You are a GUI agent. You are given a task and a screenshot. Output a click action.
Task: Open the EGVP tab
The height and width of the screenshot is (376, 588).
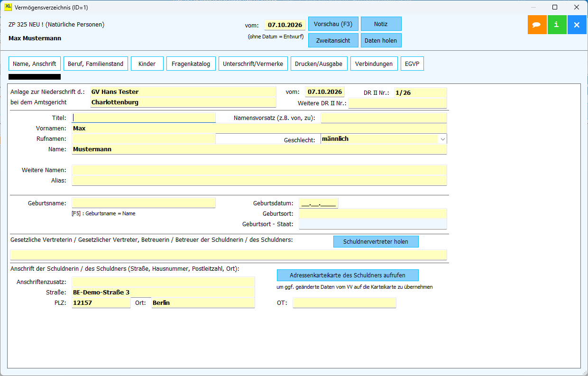click(412, 64)
